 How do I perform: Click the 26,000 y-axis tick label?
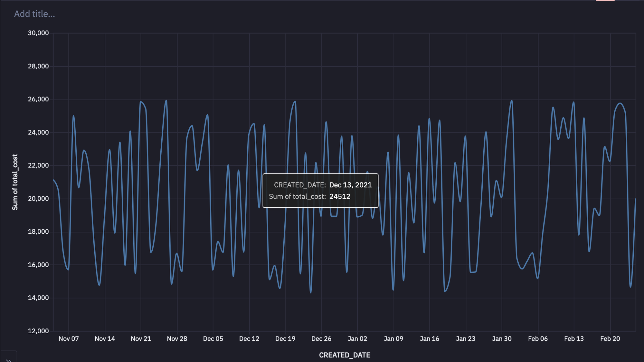click(38, 99)
